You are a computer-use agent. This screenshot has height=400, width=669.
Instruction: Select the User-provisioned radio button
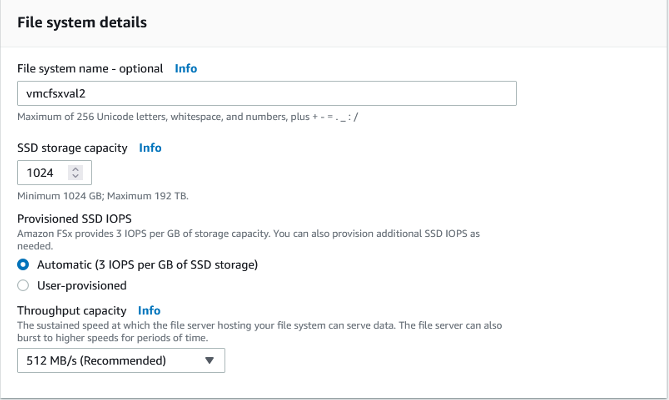(24, 285)
